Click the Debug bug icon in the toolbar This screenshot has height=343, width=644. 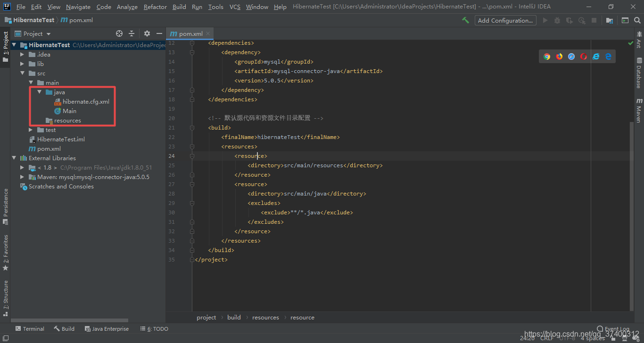557,20
